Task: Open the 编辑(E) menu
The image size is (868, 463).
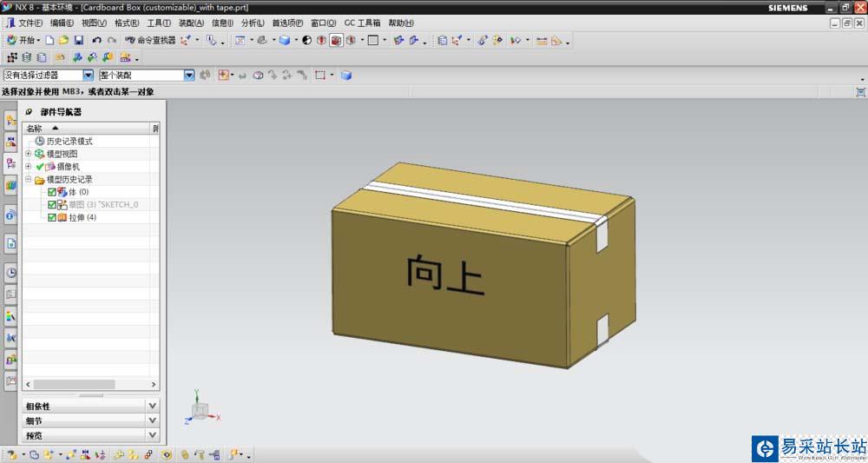Action: click(x=62, y=23)
